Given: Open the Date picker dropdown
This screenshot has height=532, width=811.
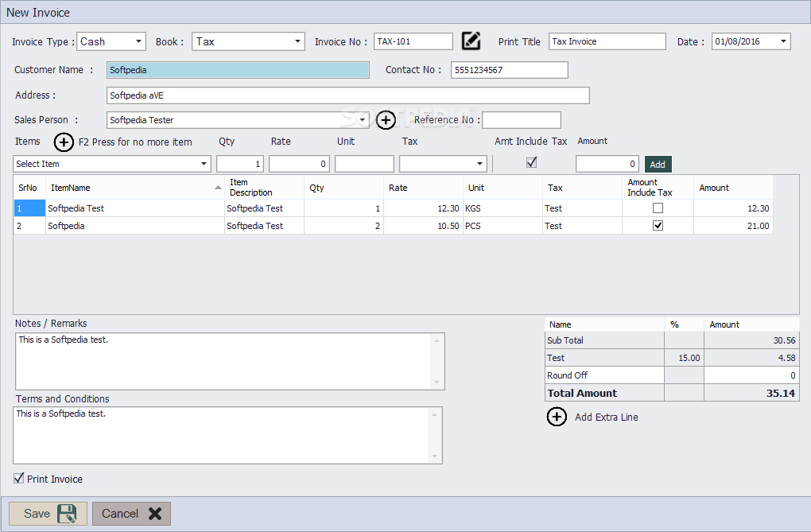Looking at the screenshot, I should pos(783,41).
